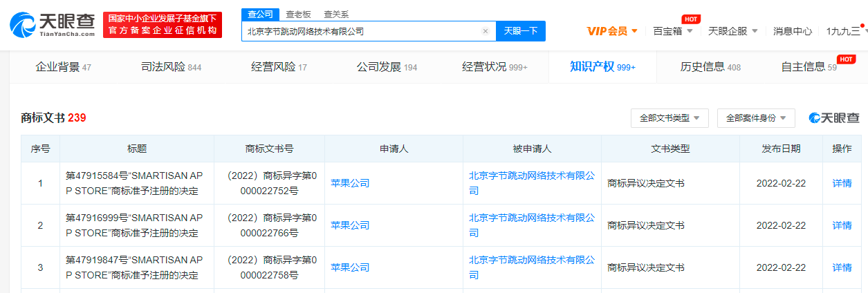The width and height of the screenshot is (868, 293).
Task: Switch to the 企业背景 tab
Action: click(63, 67)
